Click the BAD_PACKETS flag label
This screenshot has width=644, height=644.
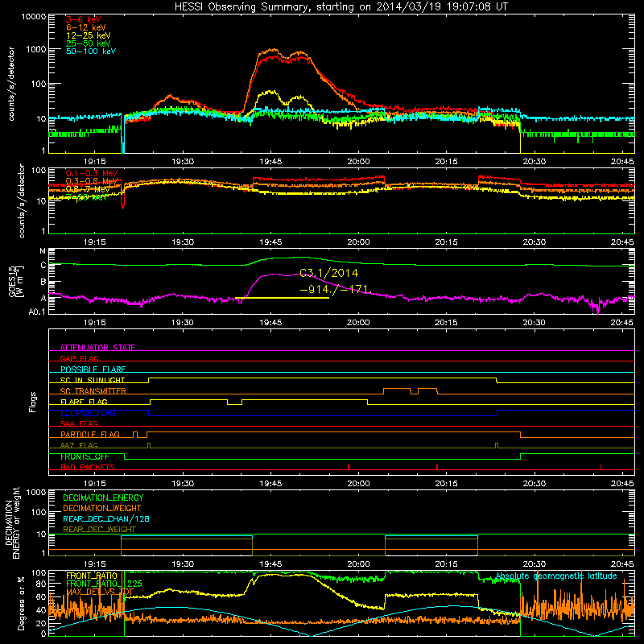coord(88,467)
